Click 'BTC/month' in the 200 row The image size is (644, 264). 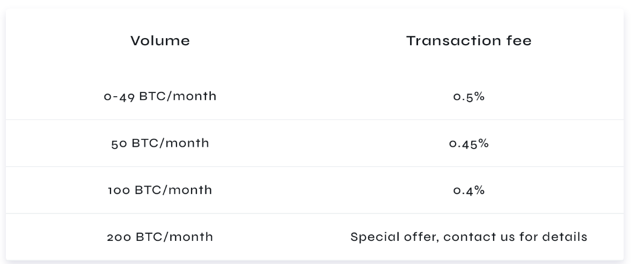click(x=174, y=237)
